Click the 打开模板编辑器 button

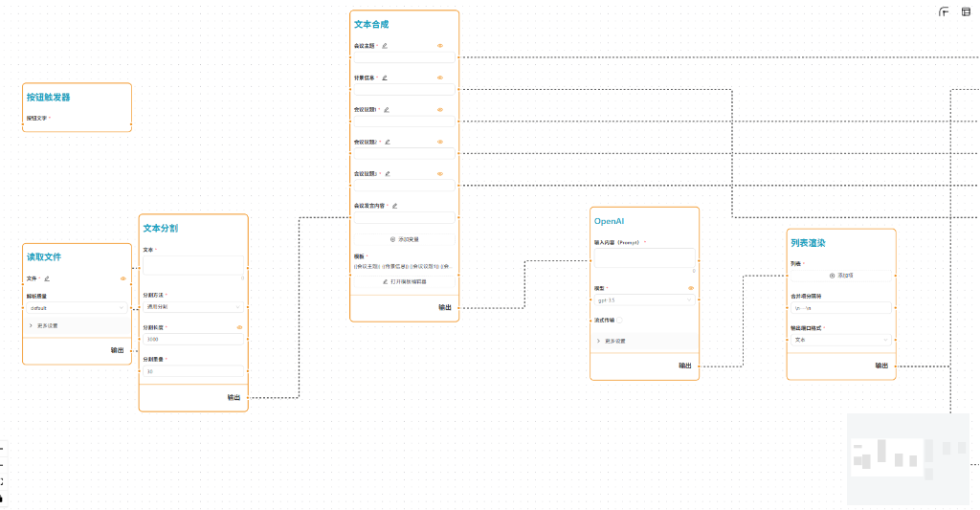404,281
